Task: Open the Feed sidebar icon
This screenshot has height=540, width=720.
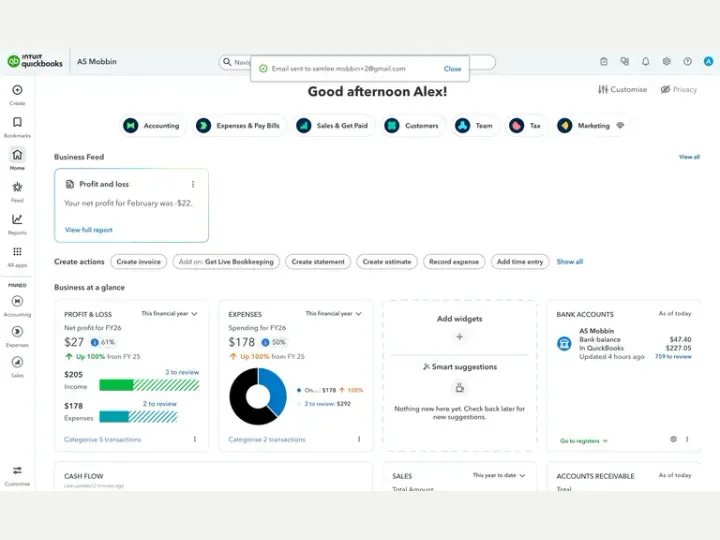Action: 17,187
